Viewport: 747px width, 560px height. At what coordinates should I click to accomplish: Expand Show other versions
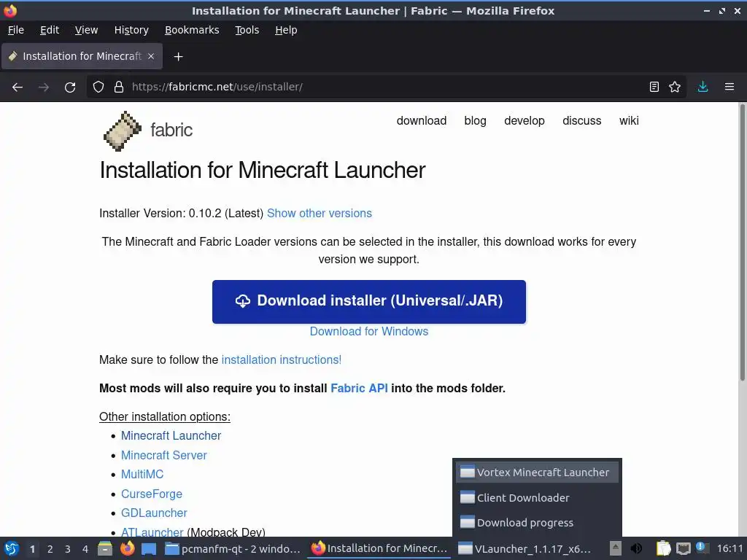(x=320, y=214)
